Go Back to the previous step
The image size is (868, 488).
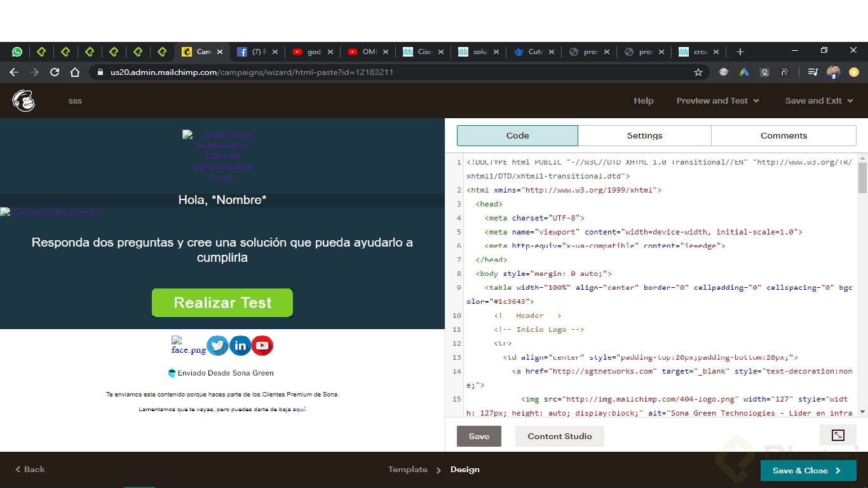point(30,469)
